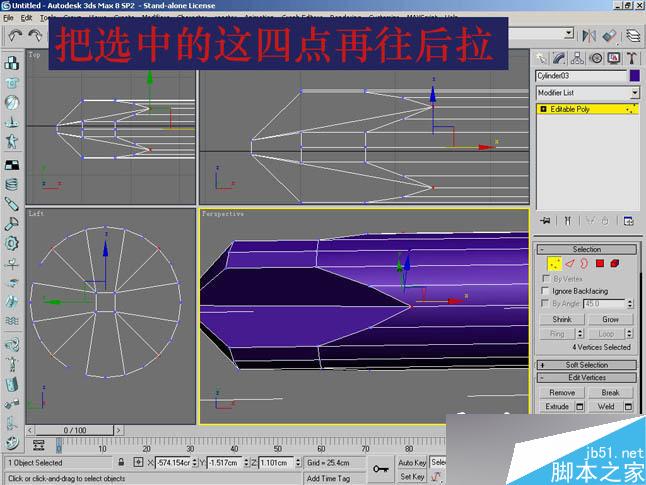Create a reactor Cloth Collection
Image resolution: width=646 pixels, height=485 pixels.
(12, 83)
